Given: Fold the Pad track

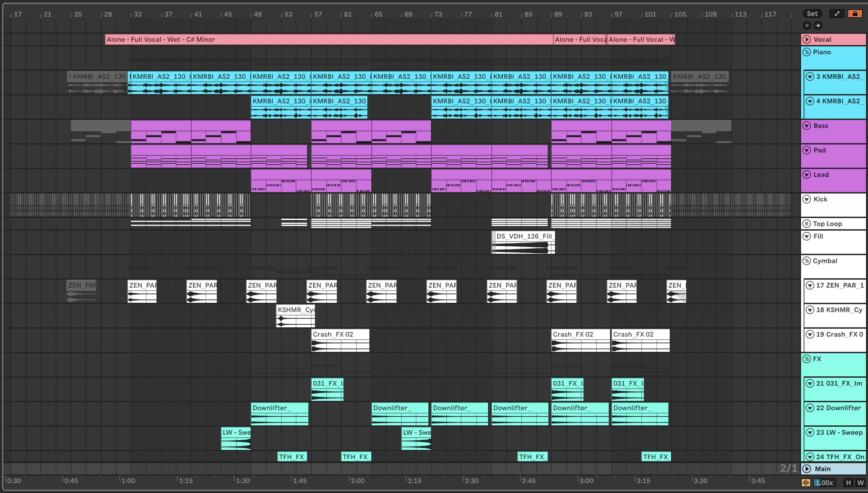Looking at the screenshot, I should [807, 150].
